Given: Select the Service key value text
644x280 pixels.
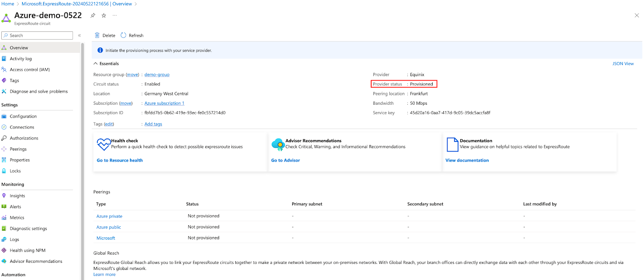Looking at the screenshot, I should click(x=450, y=113).
